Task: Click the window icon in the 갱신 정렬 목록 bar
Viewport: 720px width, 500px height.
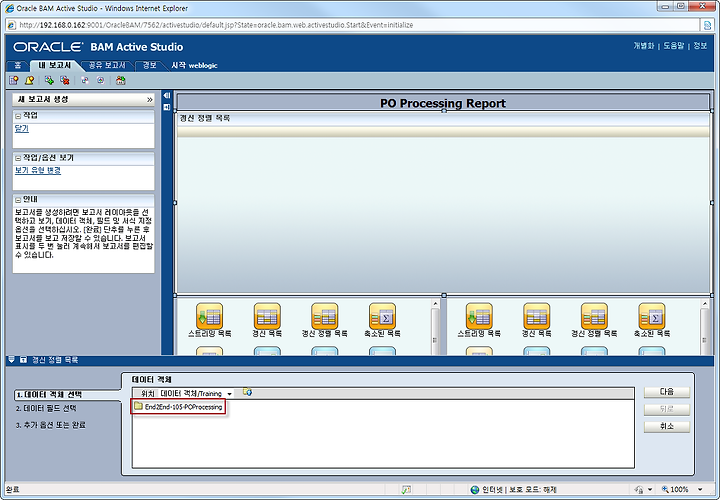Action: [x=23, y=360]
